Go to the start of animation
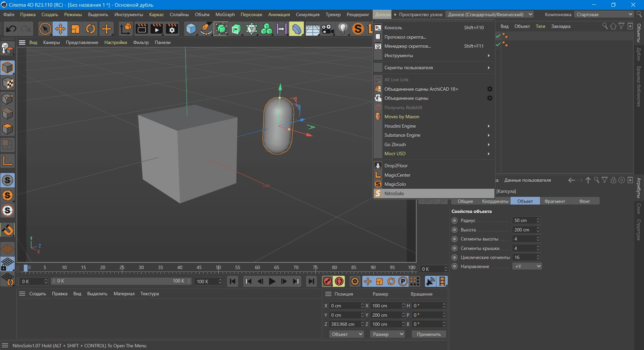The height and width of the screenshot is (350, 644). click(233, 281)
